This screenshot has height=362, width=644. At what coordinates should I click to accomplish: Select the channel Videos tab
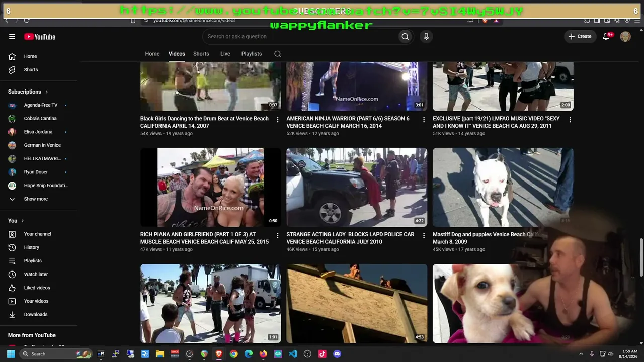pyautogui.click(x=177, y=54)
